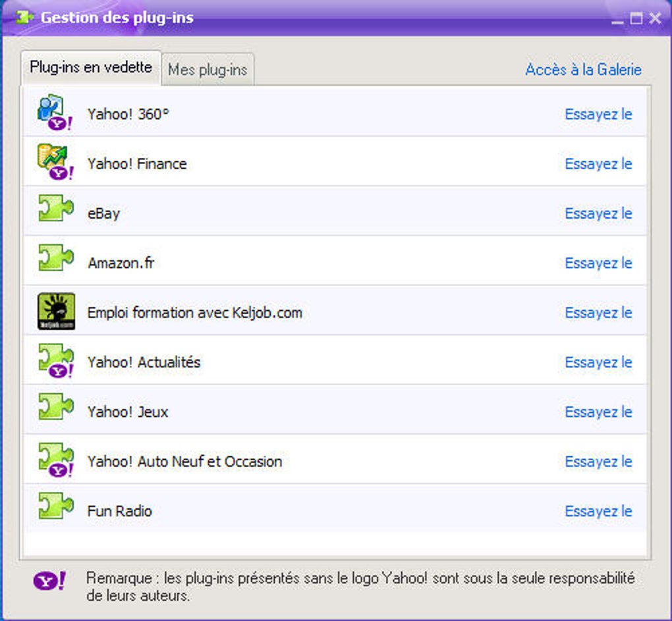Image resolution: width=672 pixels, height=621 pixels.
Task: Select the Yahoo! Finance name text
Action: [137, 164]
